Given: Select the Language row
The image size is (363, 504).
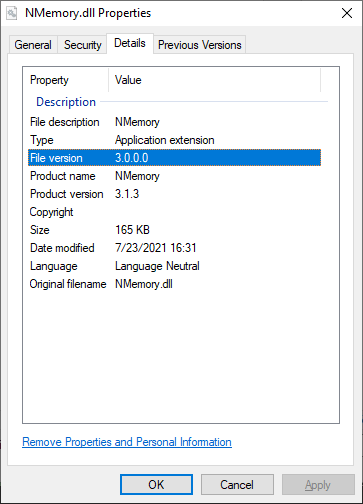Looking at the screenshot, I should click(x=174, y=266).
